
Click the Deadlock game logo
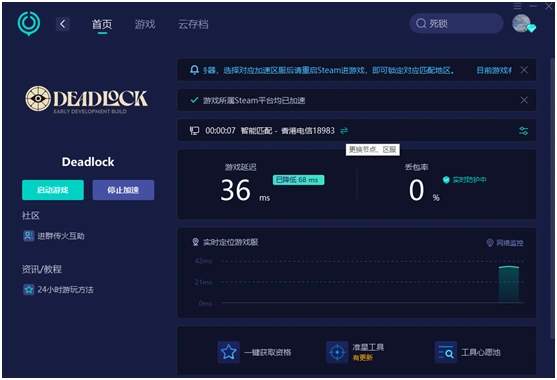(86, 99)
